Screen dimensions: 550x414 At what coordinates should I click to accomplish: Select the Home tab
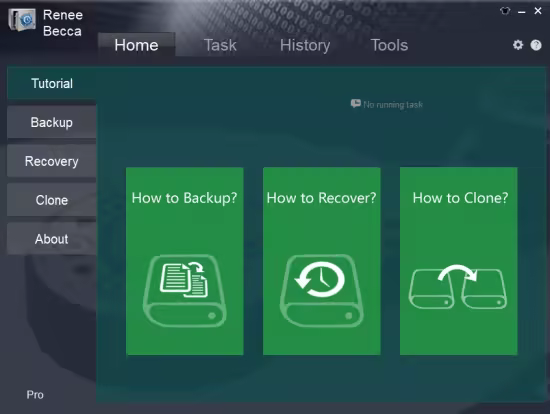136,45
